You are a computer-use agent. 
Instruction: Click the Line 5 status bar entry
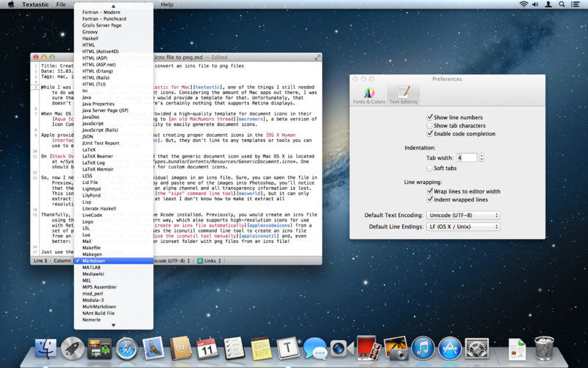pos(40,261)
